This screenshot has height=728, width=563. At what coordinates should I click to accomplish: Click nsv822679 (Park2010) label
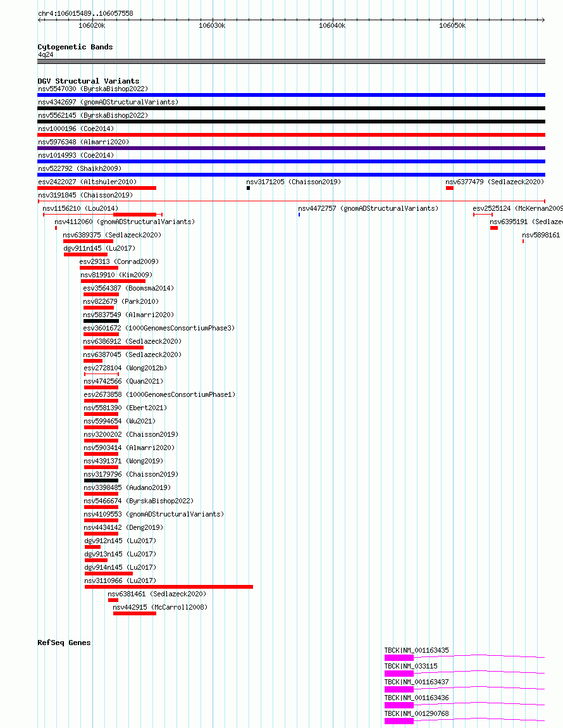121,302
